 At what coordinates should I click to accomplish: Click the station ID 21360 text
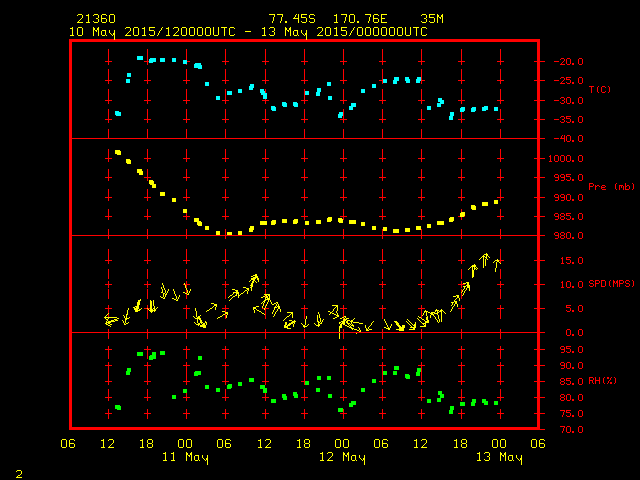pyautogui.click(x=94, y=18)
